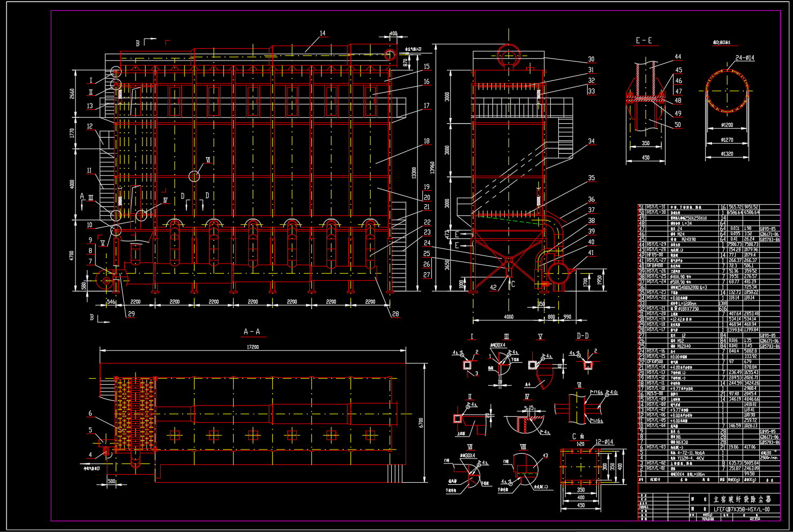Click the "MJ5.5-00" drawing code cell

click(x=656, y=394)
